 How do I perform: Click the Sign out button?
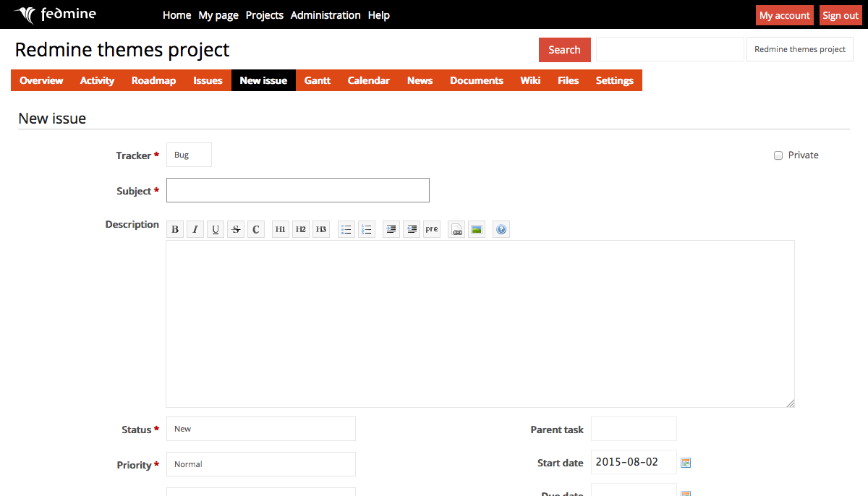point(841,15)
